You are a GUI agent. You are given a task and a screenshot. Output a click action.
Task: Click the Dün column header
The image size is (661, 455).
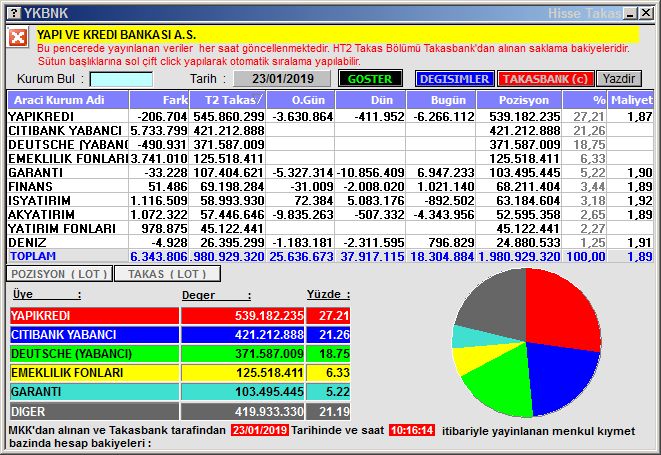click(x=371, y=100)
